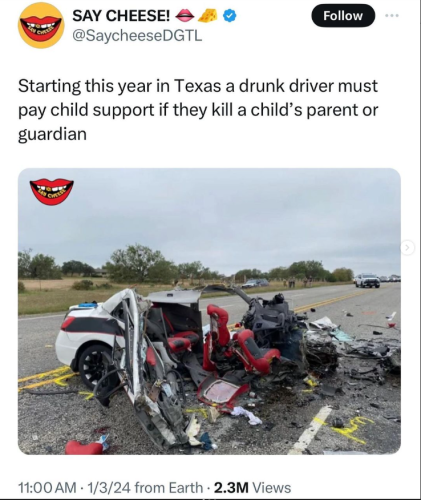This screenshot has height=500, width=421.
Task: Click the Follow button
Action: coord(343,16)
